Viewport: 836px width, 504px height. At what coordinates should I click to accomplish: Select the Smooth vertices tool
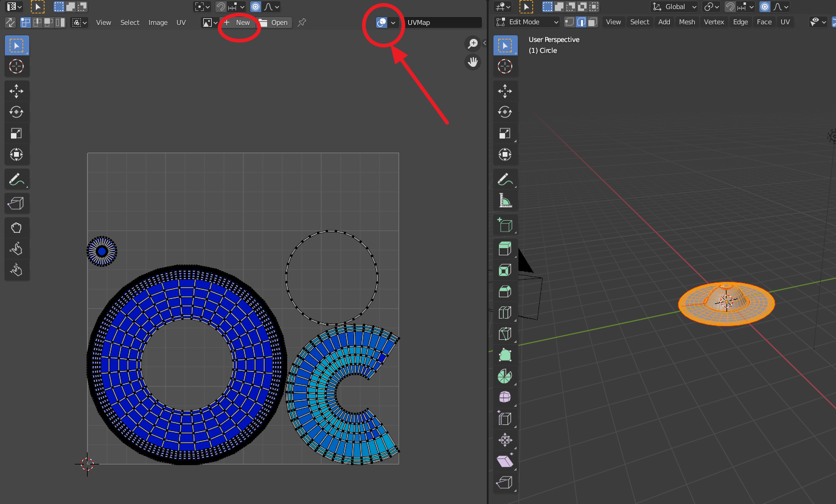pyautogui.click(x=505, y=398)
